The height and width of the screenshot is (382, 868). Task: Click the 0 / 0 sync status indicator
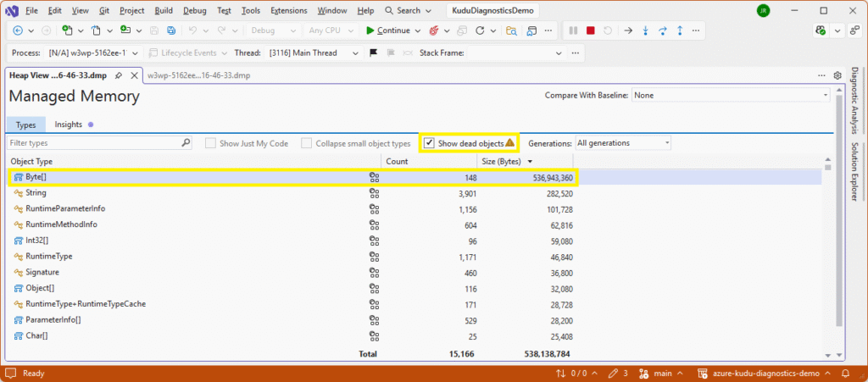click(576, 374)
